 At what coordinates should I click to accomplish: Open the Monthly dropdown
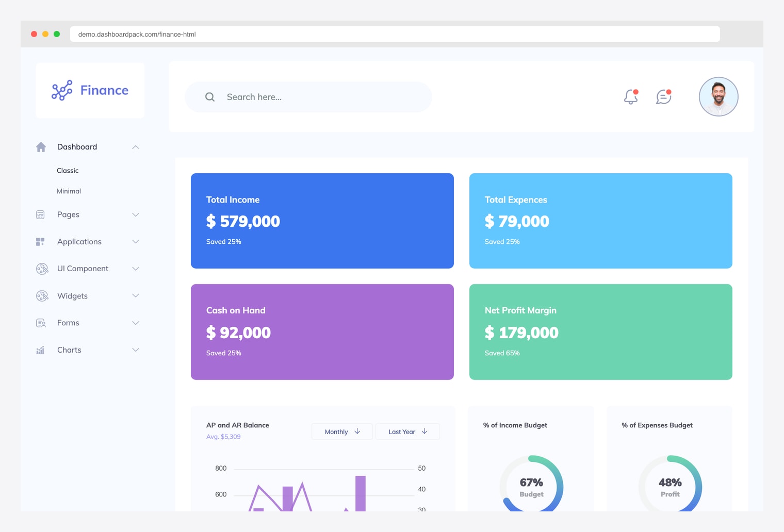[x=342, y=431]
